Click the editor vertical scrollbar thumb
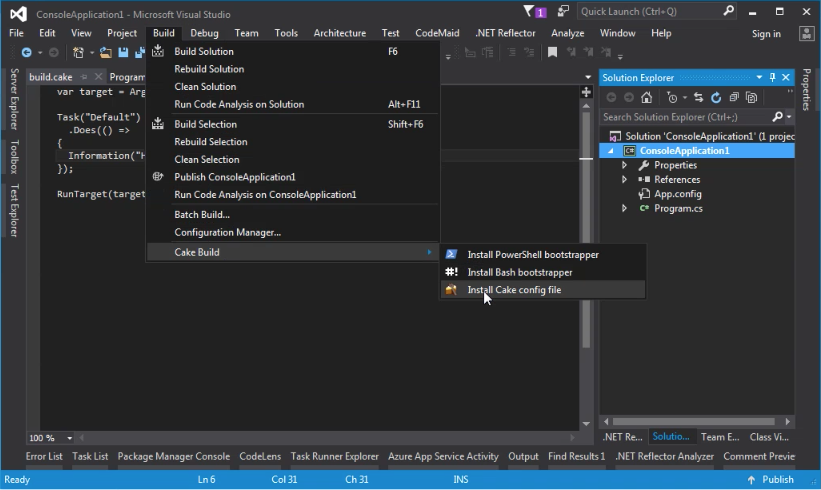Image resolution: width=821 pixels, height=490 pixels. 586,230
